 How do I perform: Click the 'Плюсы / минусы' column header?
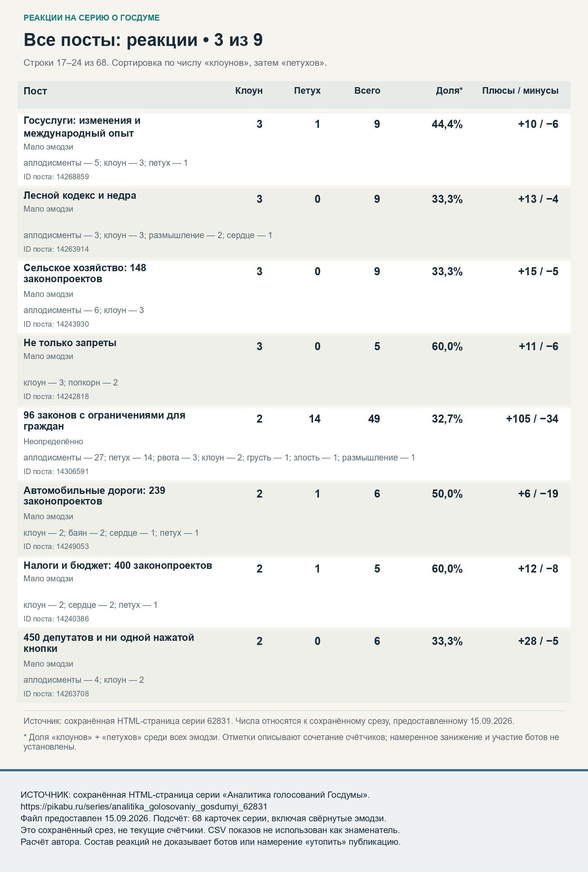click(520, 91)
